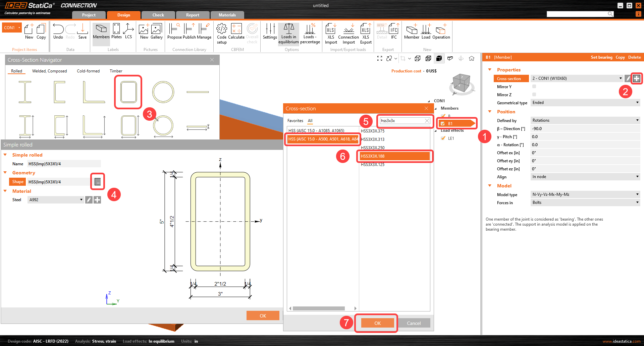
Task: Open the Geometrical type dropdown
Action: (x=585, y=103)
